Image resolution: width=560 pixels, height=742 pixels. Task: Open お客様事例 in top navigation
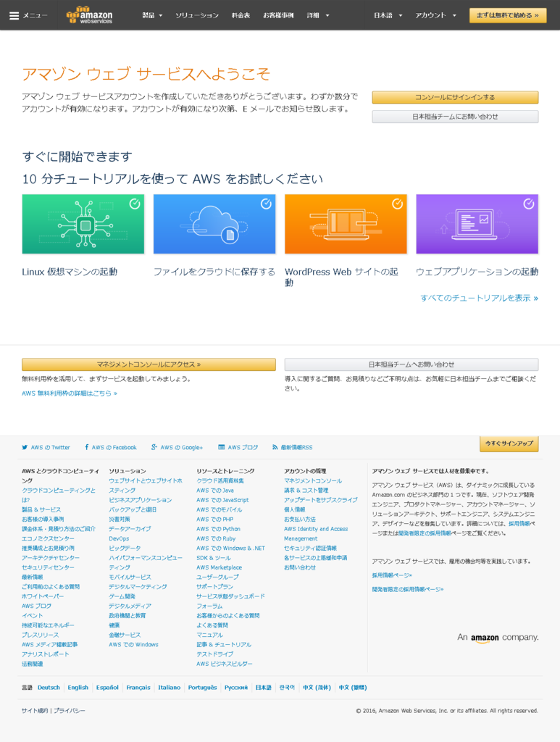[x=278, y=15]
